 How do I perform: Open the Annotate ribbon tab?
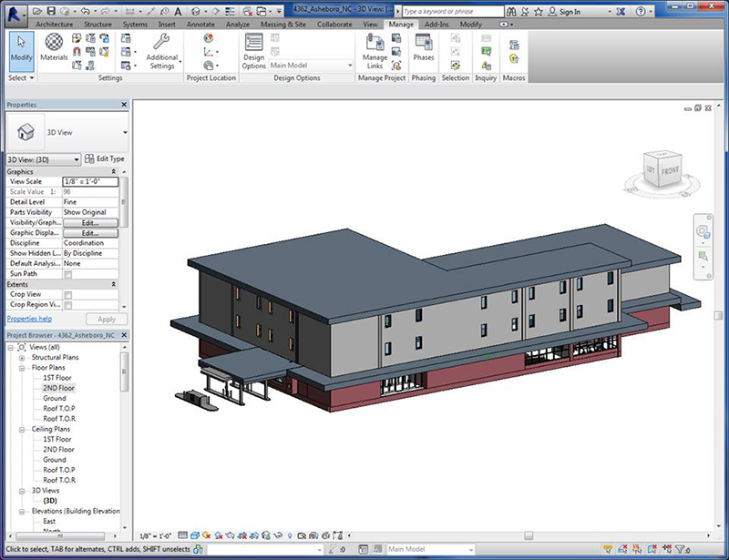coord(200,25)
